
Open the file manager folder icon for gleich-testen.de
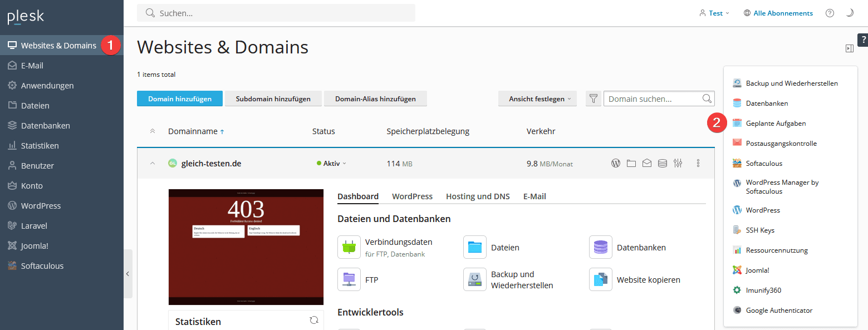[x=631, y=163]
